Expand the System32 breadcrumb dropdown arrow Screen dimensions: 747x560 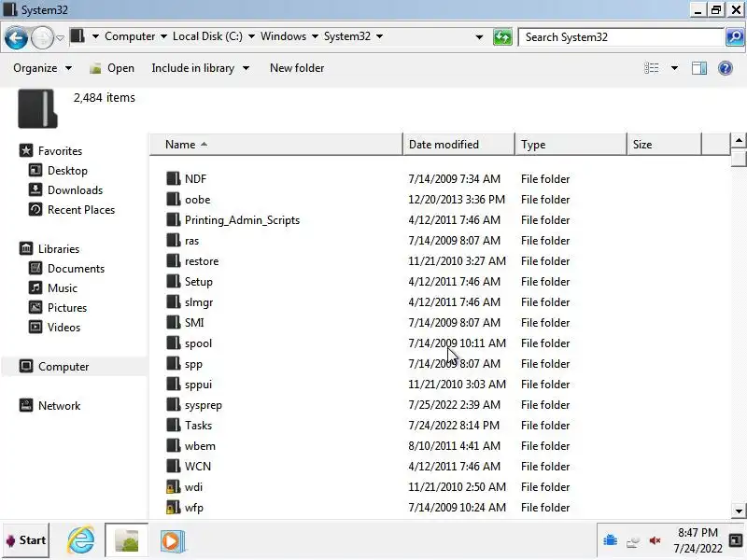click(x=379, y=36)
